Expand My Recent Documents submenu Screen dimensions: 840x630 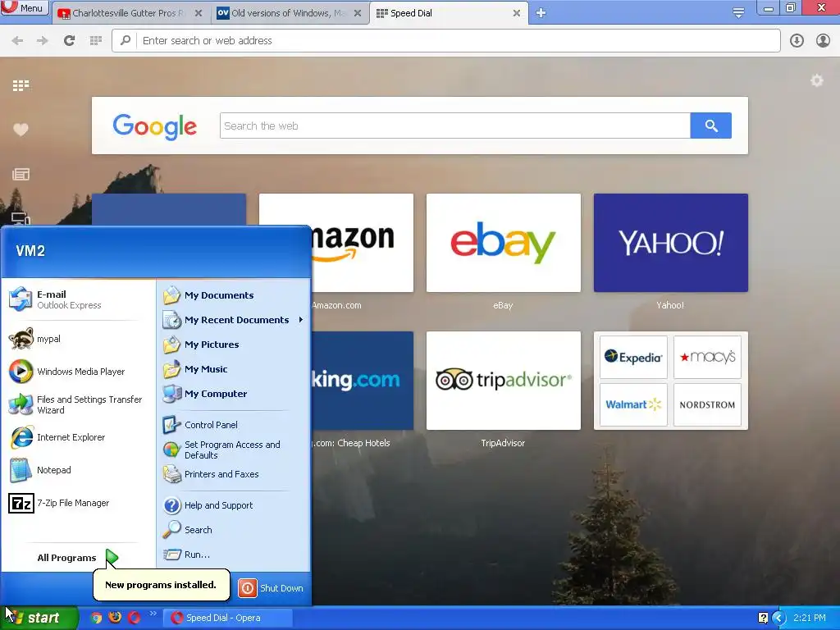pyautogui.click(x=234, y=320)
